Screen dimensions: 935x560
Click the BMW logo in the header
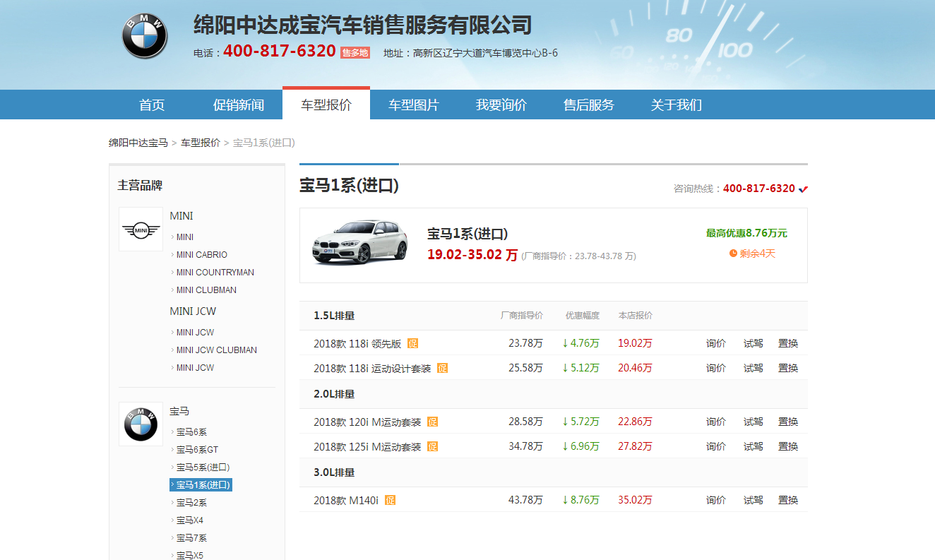click(145, 37)
